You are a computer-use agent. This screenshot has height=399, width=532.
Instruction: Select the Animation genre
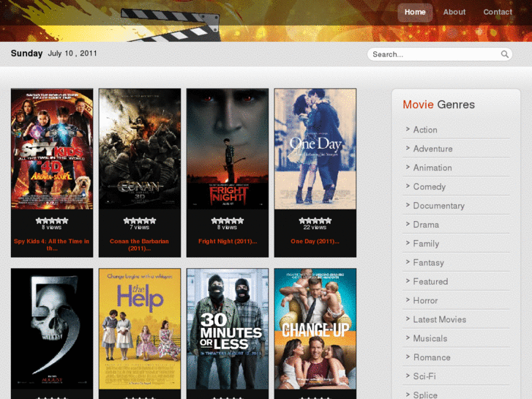[x=432, y=168]
